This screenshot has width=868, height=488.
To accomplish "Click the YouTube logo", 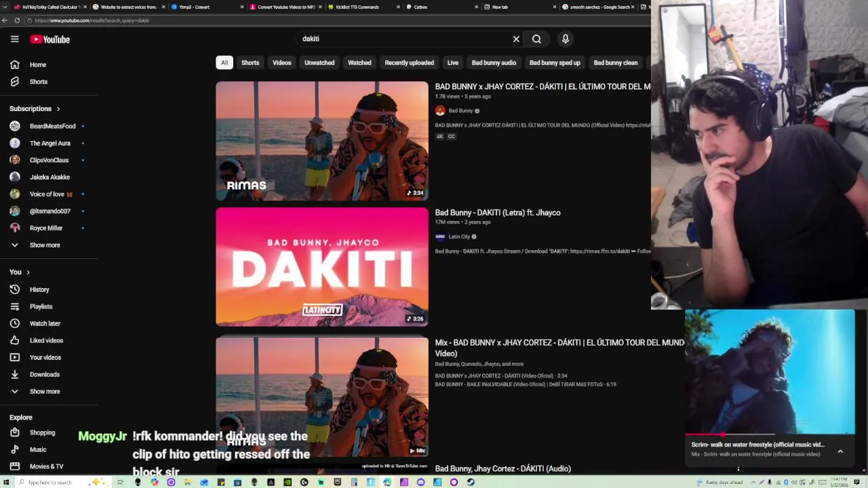I will 50,39.
